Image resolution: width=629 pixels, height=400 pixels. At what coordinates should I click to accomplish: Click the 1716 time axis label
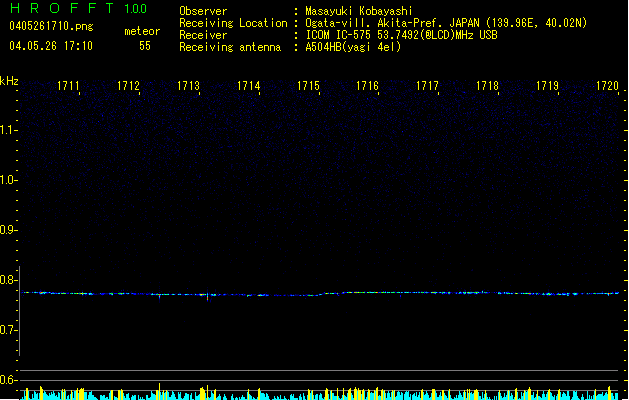coord(367,86)
